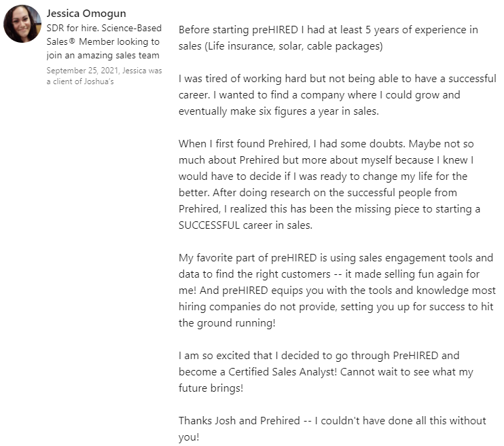Screen dimensions: 504x446
Task: Click the phrase 'the ground running!'
Action: [227, 323]
